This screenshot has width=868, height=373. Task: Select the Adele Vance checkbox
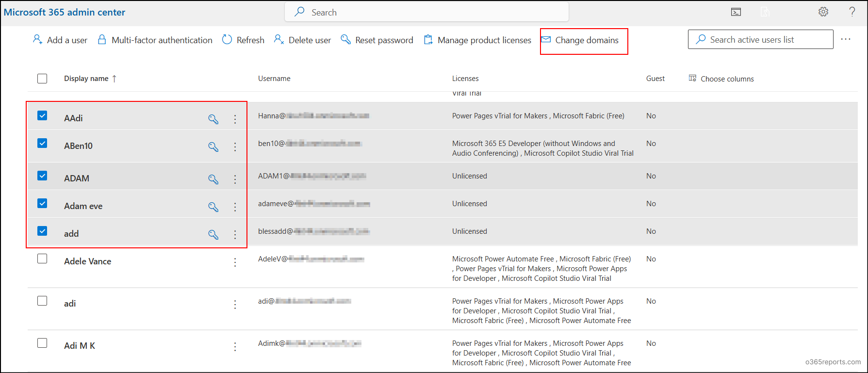click(42, 259)
